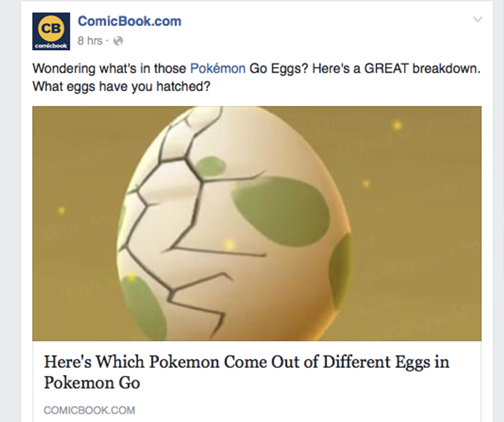Click the bright yellow sparkle at image top right
Screen dimensions: 504x422
(397, 125)
